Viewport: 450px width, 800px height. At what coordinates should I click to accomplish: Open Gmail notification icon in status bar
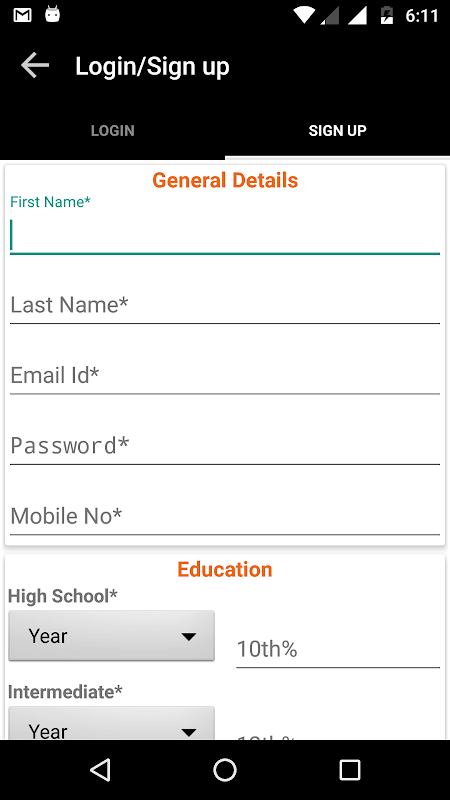[x=22, y=15]
